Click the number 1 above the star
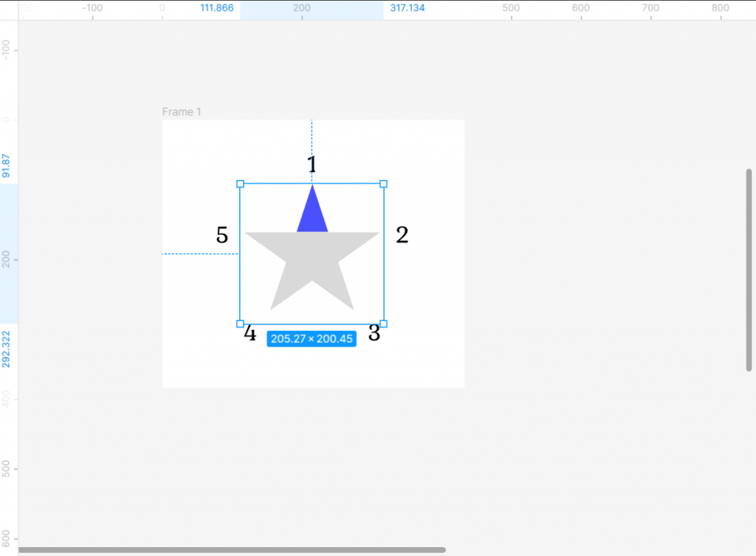 (312, 165)
